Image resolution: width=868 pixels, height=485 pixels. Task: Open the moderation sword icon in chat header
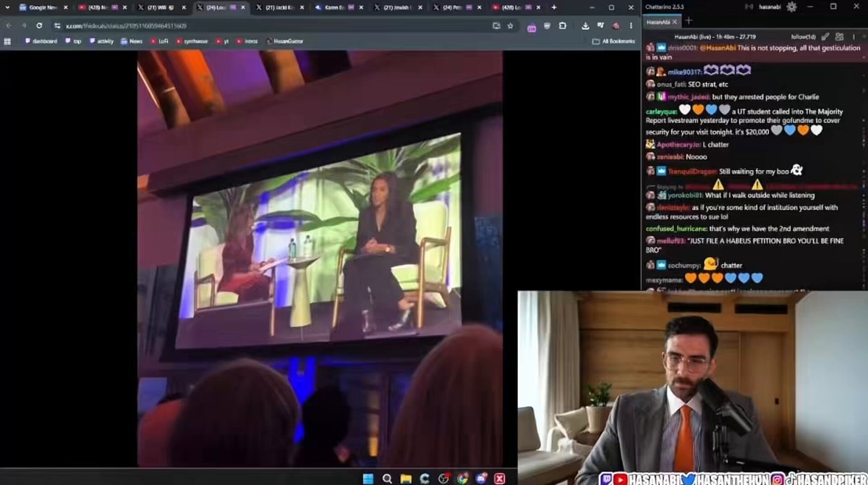825,36
